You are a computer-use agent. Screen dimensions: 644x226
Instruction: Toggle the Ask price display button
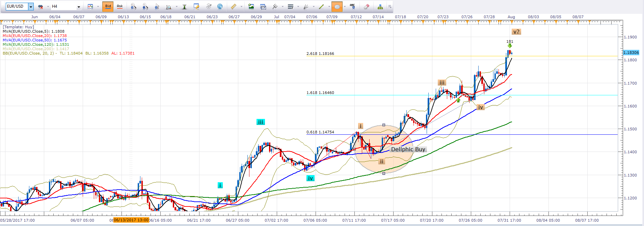click(x=120, y=6)
